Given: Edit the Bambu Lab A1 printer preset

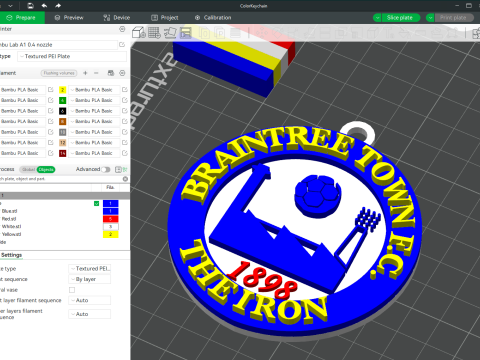Looking at the screenshot, I should coord(122,45).
